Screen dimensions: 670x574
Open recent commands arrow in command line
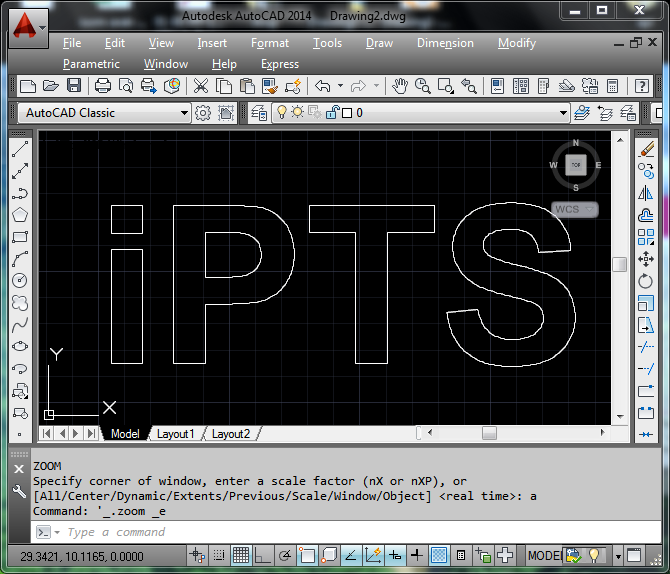[x=57, y=532]
